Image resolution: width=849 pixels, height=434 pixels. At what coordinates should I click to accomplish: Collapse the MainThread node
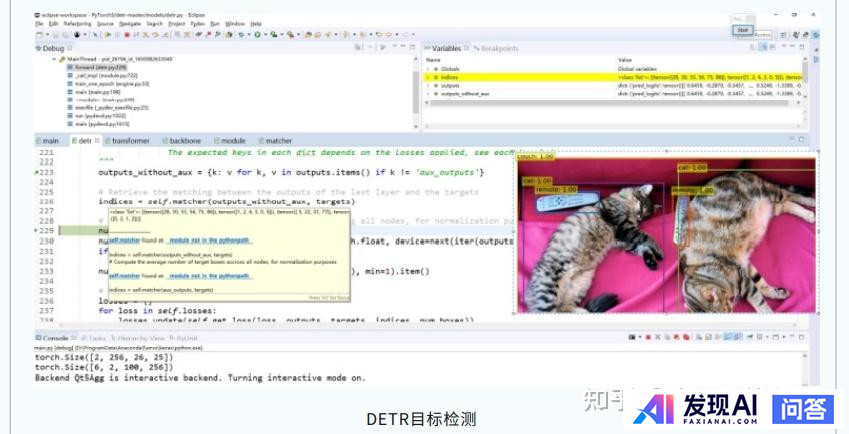tap(54, 59)
